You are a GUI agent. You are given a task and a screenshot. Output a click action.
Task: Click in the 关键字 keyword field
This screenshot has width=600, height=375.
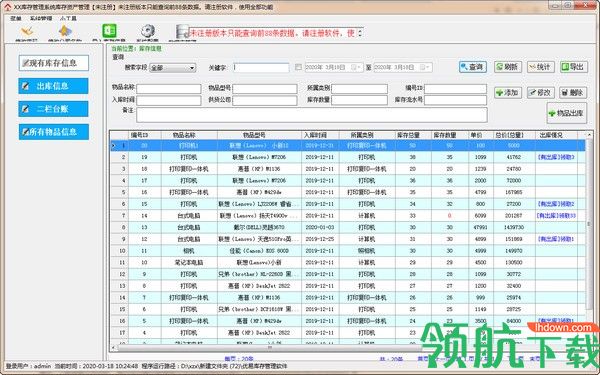[261, 68]
